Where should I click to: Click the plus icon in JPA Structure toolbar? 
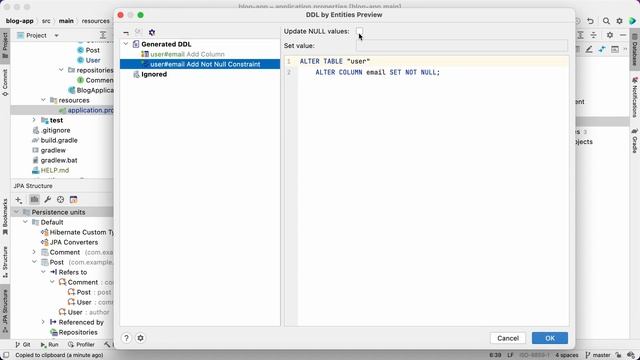pyautogui.click(x=19, y=200)
